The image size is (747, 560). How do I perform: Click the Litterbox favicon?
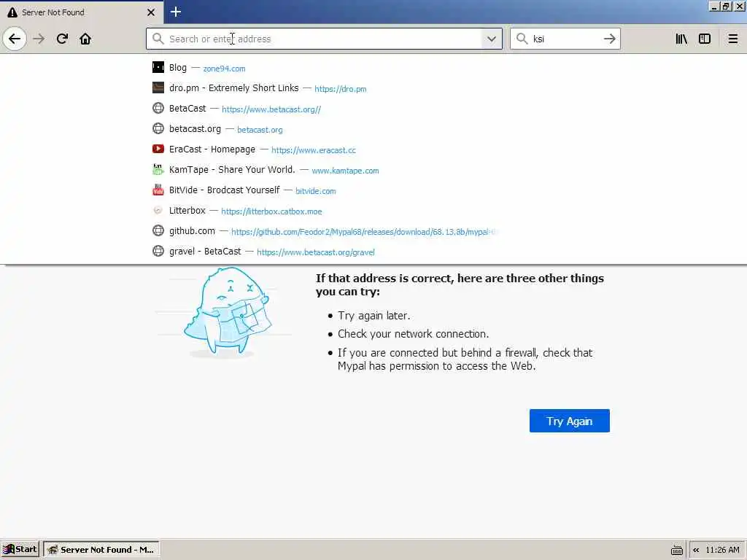pyautogui.click(x=158, y=210)
